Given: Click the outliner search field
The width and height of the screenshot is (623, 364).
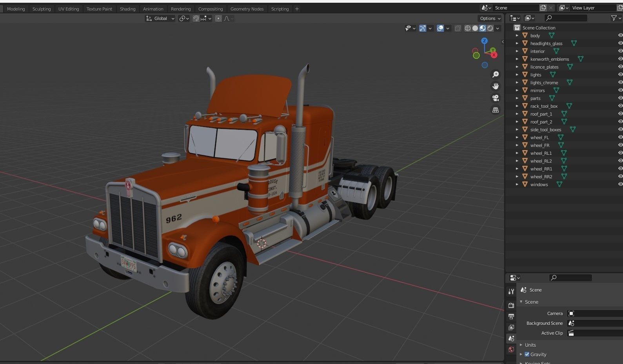Looking at the screenshot, I should click(x=566, y=18).
